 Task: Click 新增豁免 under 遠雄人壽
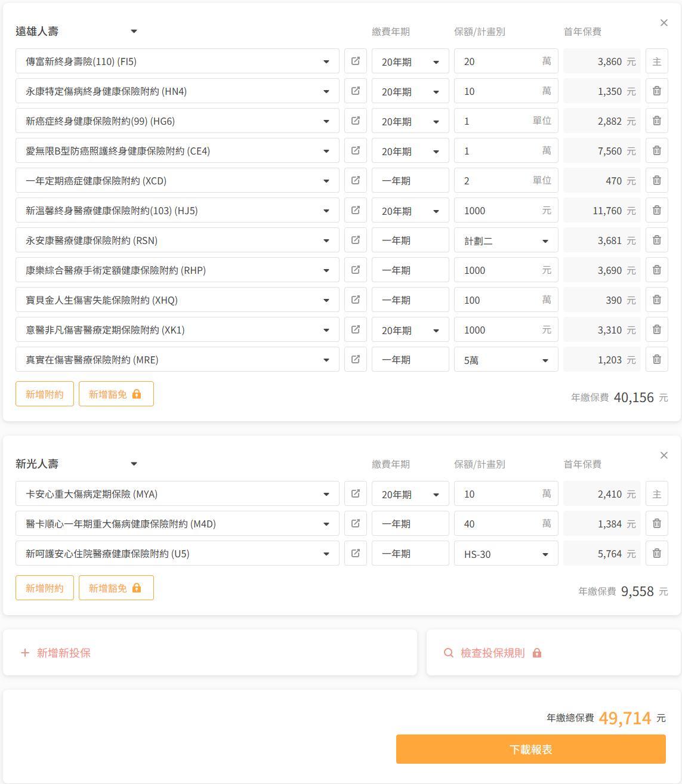(x=116, y=394)
